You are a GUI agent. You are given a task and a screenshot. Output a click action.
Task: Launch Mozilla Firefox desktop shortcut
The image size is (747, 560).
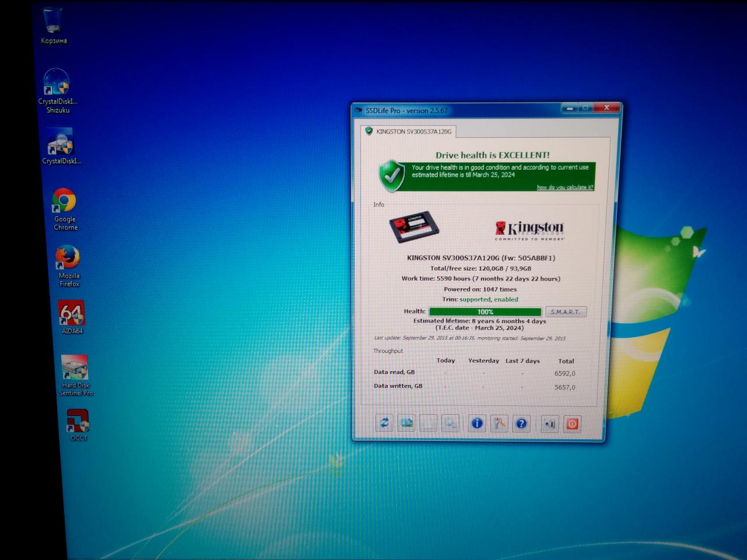(68, 258)
